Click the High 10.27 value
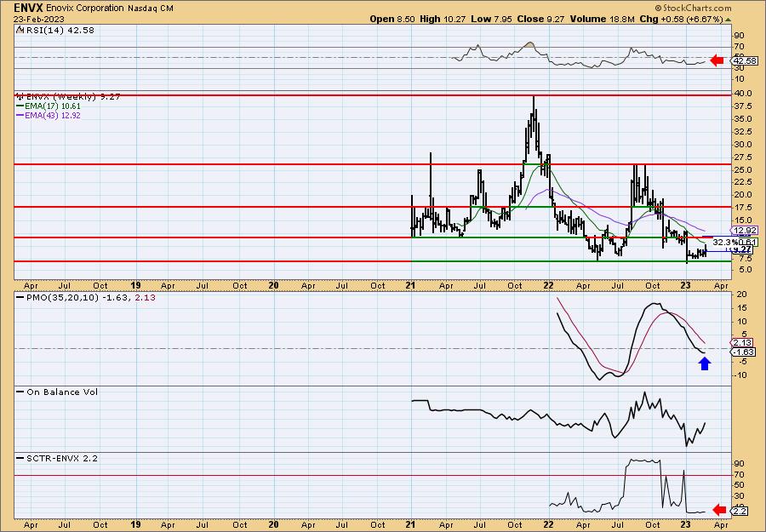The width and height of the screenshot is (766, 532). [x=443, y=19]
